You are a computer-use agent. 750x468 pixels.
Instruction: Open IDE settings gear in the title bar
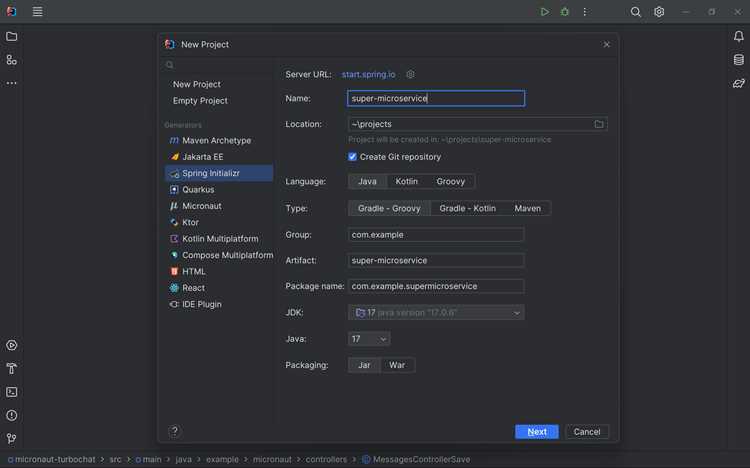coord(659,12)
